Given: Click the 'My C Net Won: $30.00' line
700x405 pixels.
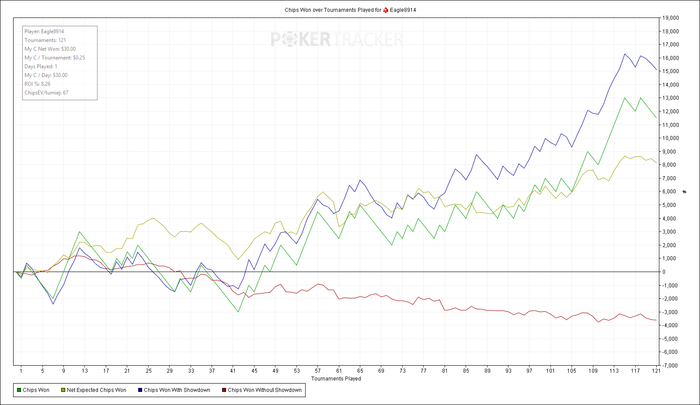Looking at the screenshot, I should (x=50, y=49).
